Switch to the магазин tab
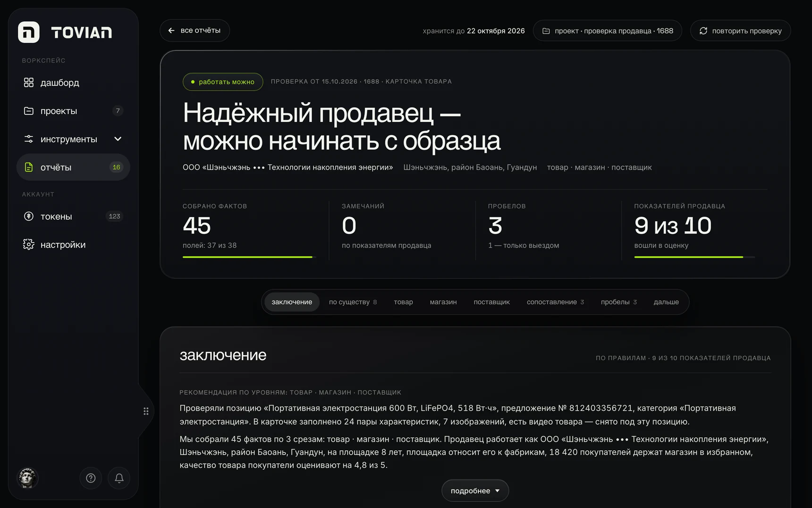 (x=443, y=302)
